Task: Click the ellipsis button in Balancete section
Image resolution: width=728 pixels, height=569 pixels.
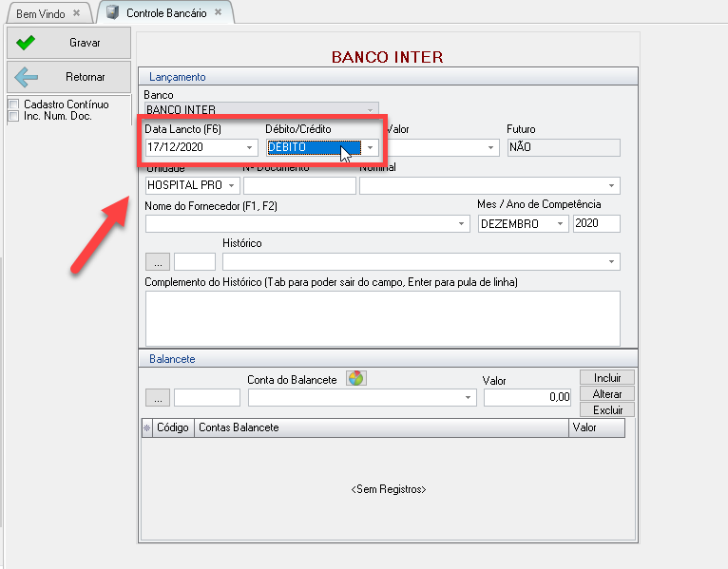Action: pos(158,397)
